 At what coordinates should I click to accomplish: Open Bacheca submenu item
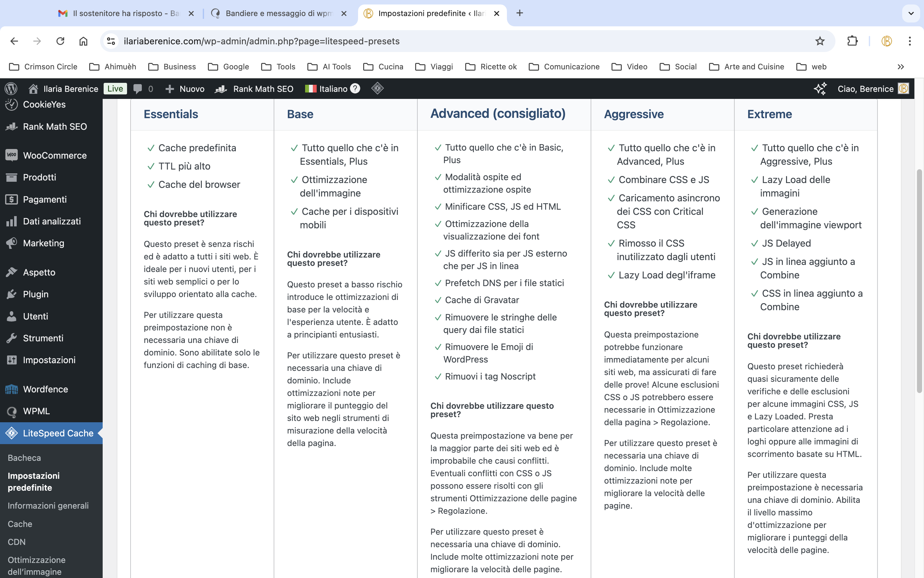[x=24, y=458]
